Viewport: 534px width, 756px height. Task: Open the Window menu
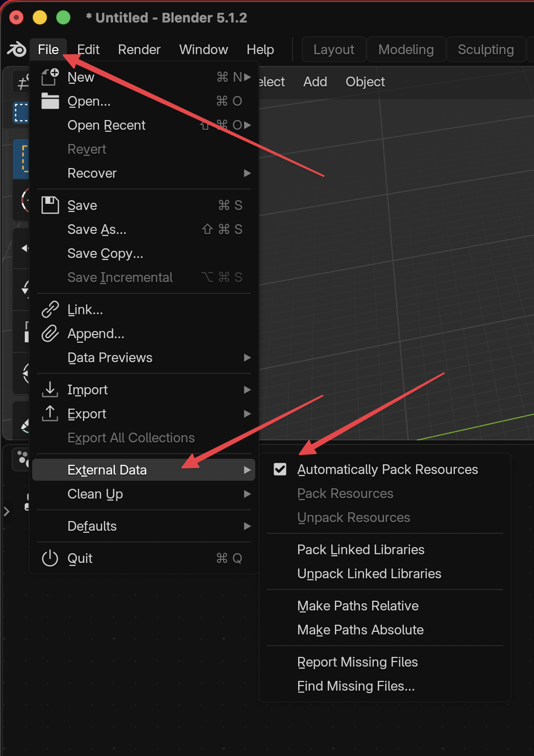coord(204,50)
